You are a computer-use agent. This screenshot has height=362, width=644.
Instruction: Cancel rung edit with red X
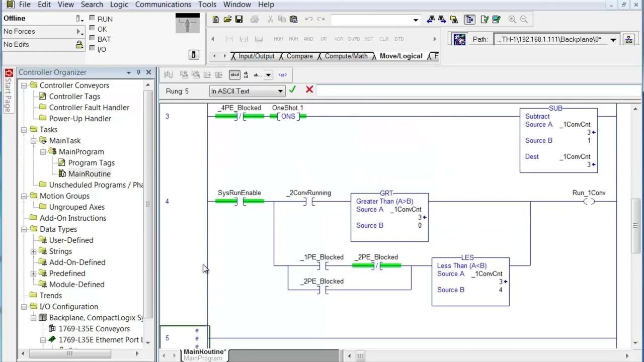click(x=309, y=89)
